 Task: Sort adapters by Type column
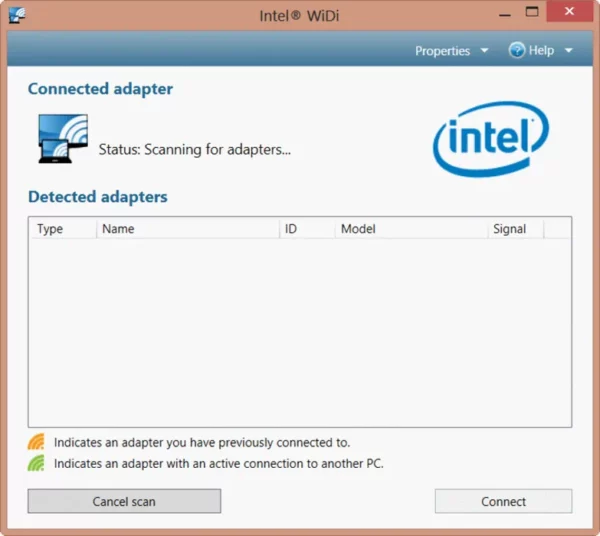pos(64,229)
